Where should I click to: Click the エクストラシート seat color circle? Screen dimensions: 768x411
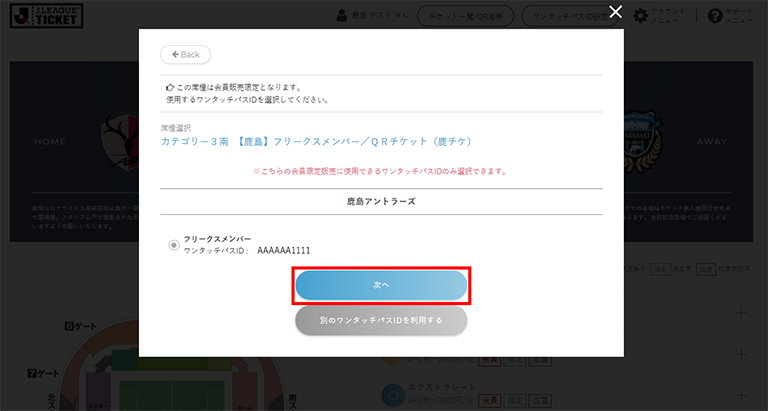[x=393, y=395]
